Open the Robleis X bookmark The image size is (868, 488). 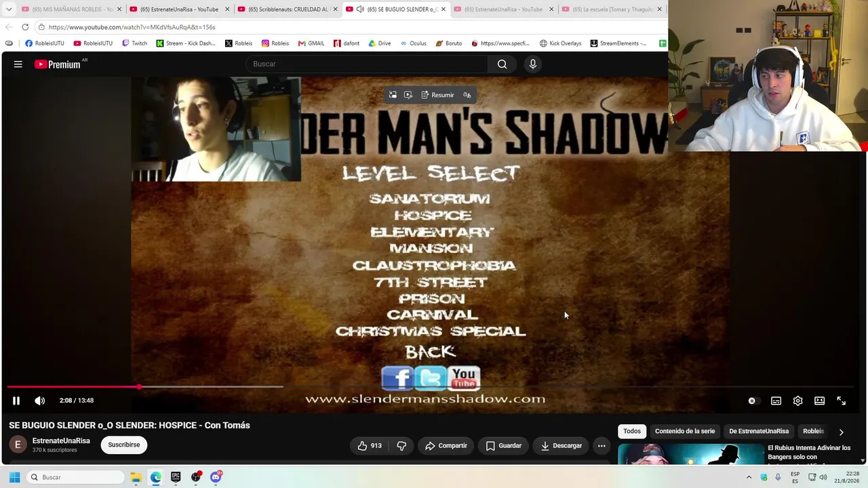[239, 43]
